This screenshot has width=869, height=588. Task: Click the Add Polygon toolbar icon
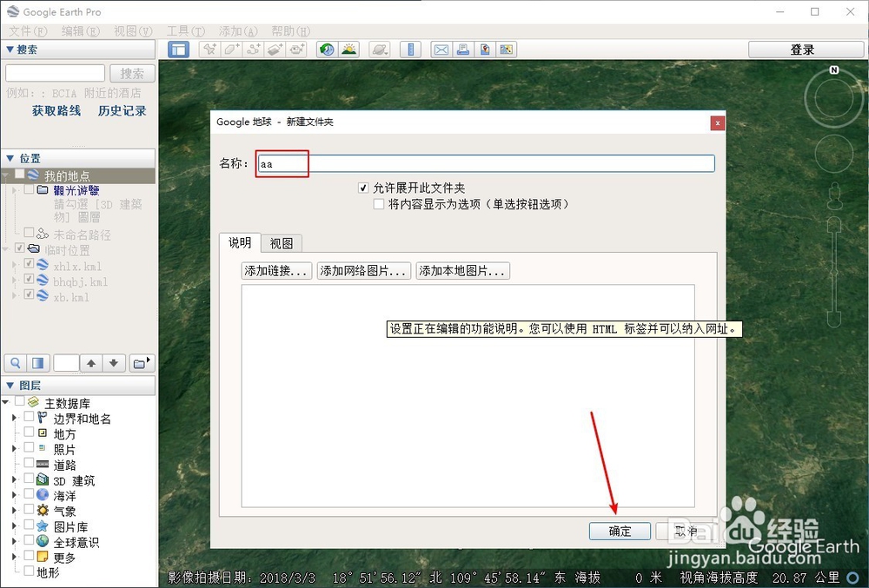(x=231, y=50)
